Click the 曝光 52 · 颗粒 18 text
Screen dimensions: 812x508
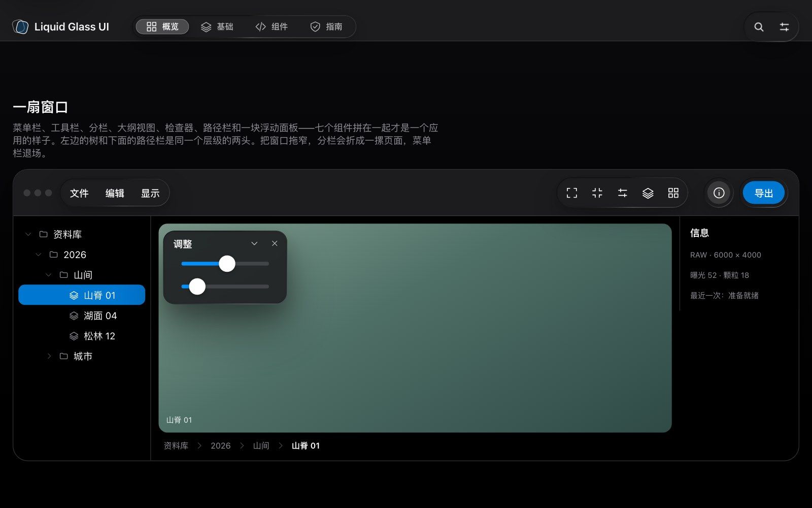click(x=720, y=275)
